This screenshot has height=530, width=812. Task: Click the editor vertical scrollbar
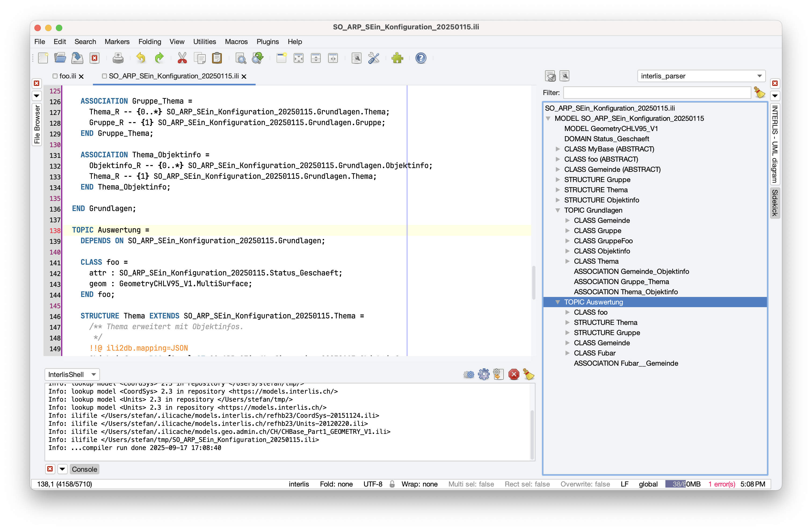click(x=534, y=283)
